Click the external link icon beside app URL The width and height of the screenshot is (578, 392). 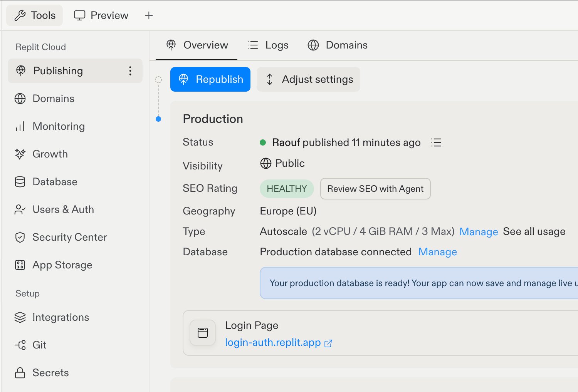click(x=328, y=343)
